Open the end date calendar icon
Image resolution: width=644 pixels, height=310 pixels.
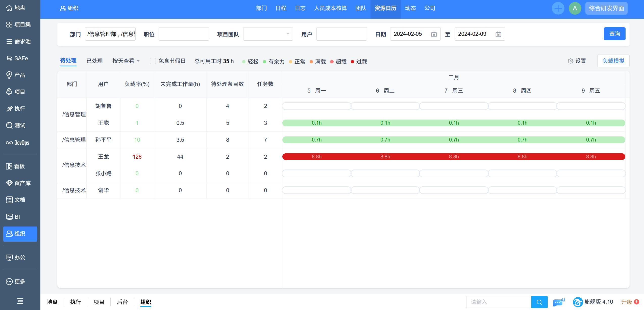click(498, 34)
